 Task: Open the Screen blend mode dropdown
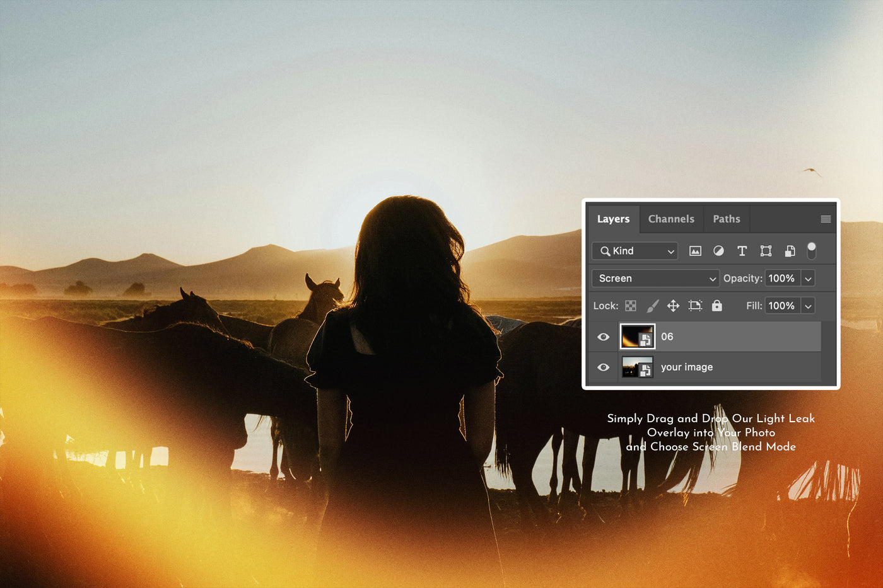pos(656,278)
